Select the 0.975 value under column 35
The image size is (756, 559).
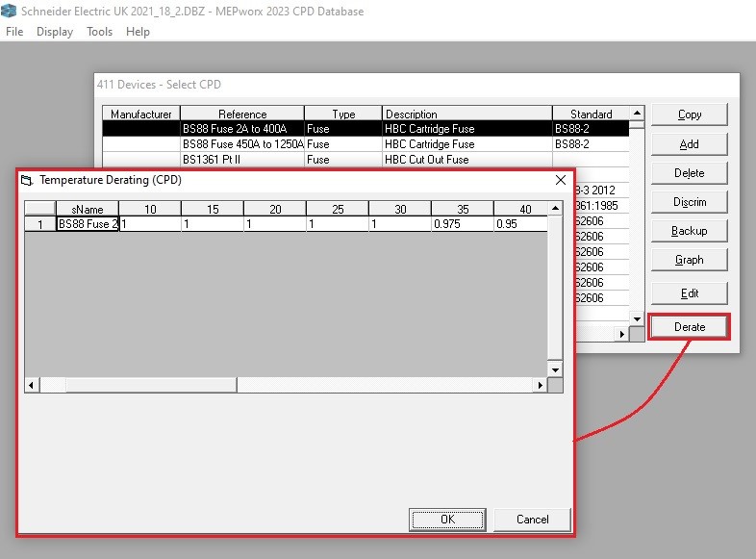[x=462, y=224]
